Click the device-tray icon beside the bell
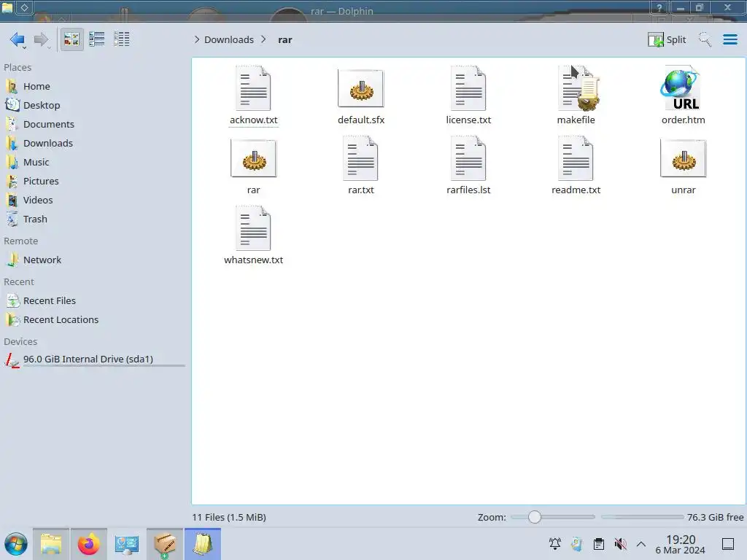This screenshot has height=560, width=747. [577, 544]
